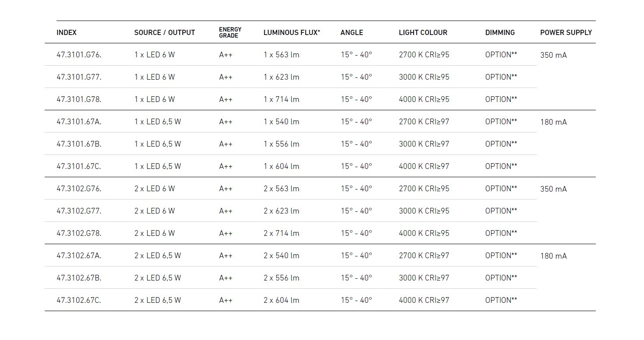Select index code 47.3101.G78.
Viewport: 644px width, 340px height.
(x=79, y=99)
